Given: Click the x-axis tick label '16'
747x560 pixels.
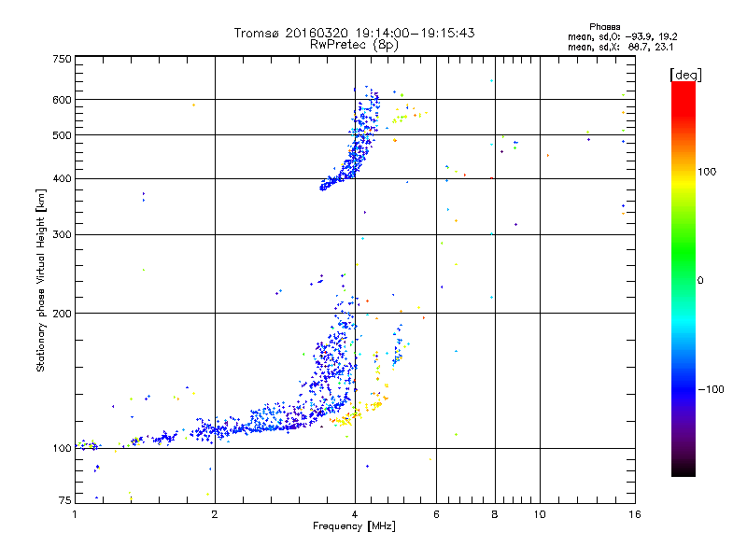Looking at the screenshot, I should point(635,514).
